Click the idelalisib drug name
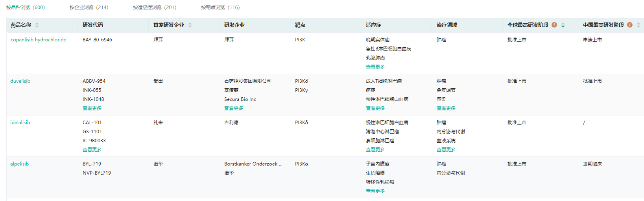Image resolution: width=644 pixels, height=201 pixels. pos(20,123)
